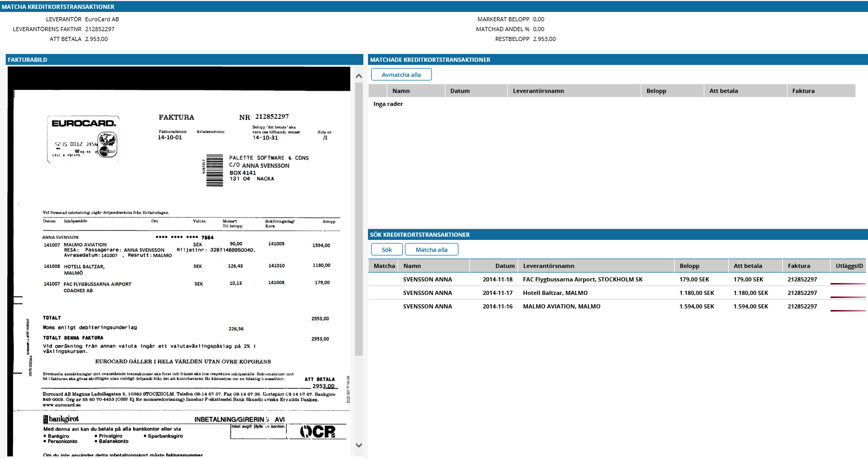Sort matched table by Att betala column
Image resolution: width=868 pixels, height=459 pixels.
click(x=745, y=91)
